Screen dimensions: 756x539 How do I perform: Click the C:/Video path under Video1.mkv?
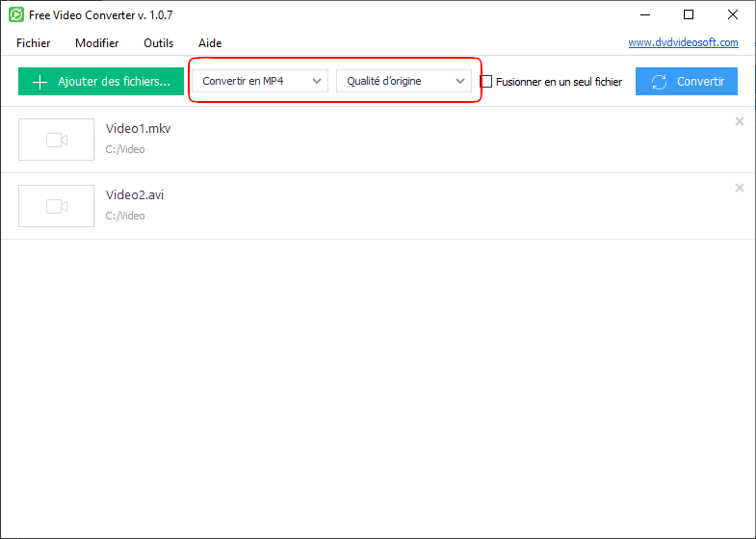125,149
